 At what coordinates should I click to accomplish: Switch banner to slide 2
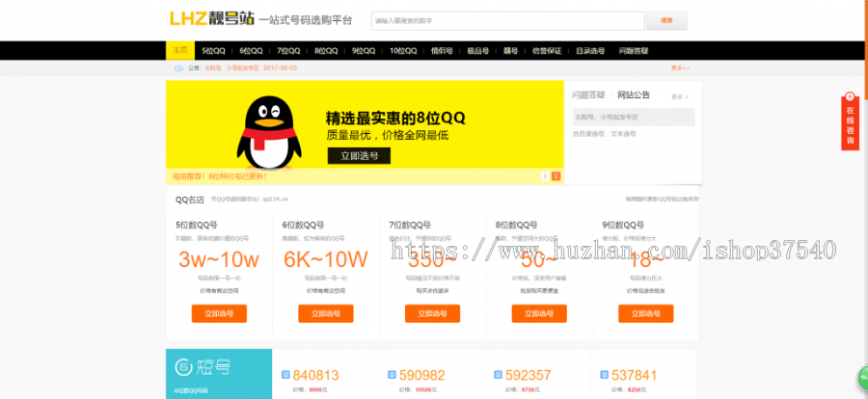pos(556,176)
